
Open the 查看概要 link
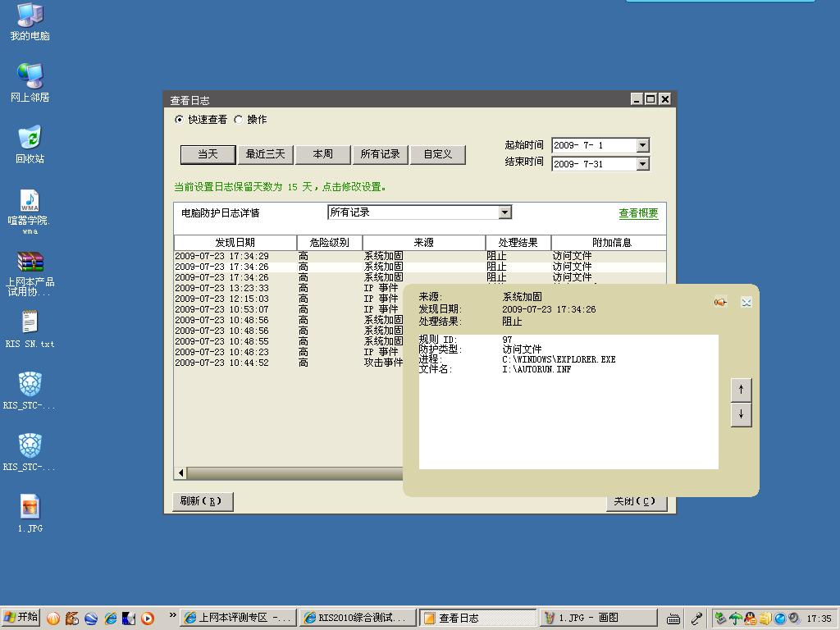(x=638, y=213)
